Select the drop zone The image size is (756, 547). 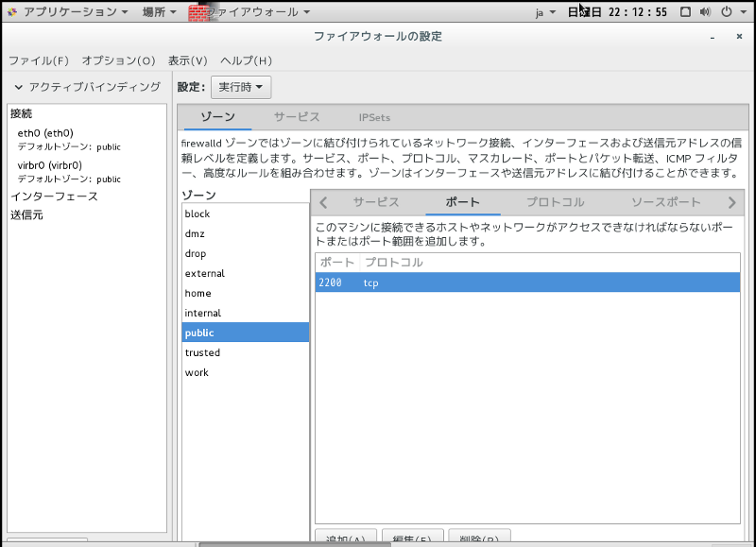[x=245, y=253]
